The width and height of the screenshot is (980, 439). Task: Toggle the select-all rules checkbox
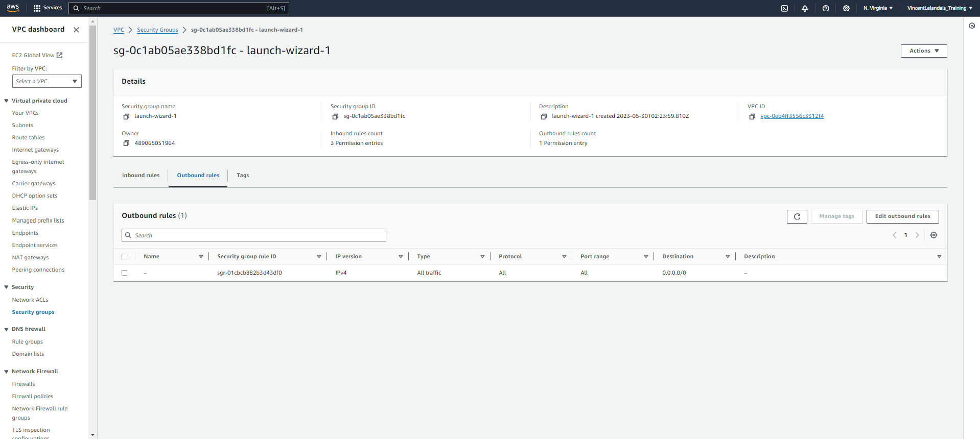point(124,257)
